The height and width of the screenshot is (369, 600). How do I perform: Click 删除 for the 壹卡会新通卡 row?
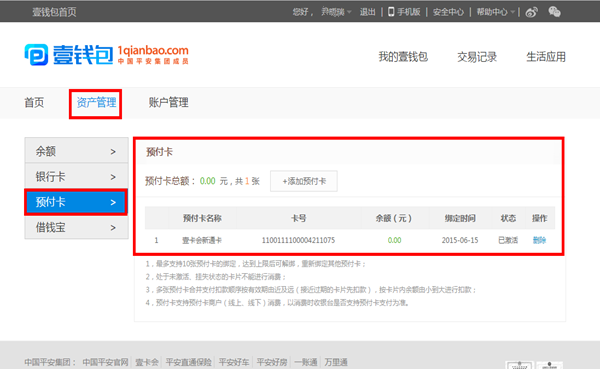click(x=539, y=240)
